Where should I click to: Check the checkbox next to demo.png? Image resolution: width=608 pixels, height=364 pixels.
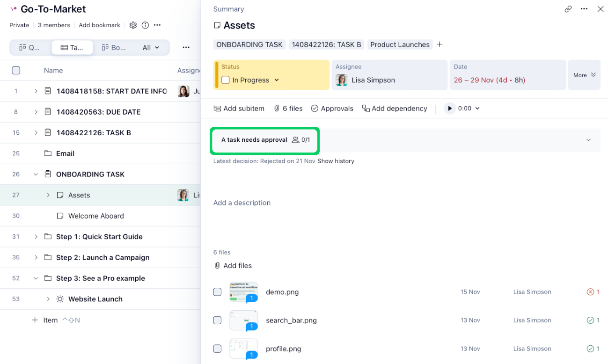217,291
